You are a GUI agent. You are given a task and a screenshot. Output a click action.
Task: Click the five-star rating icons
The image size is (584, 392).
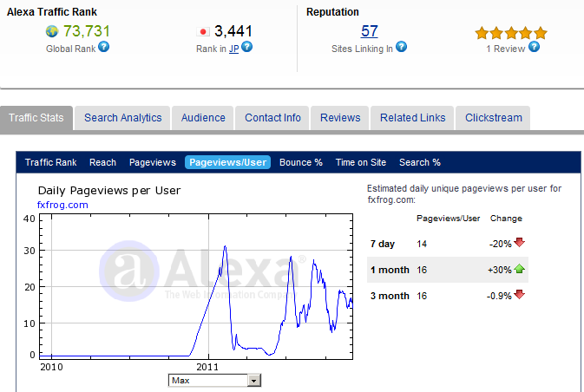pos(510,33)
